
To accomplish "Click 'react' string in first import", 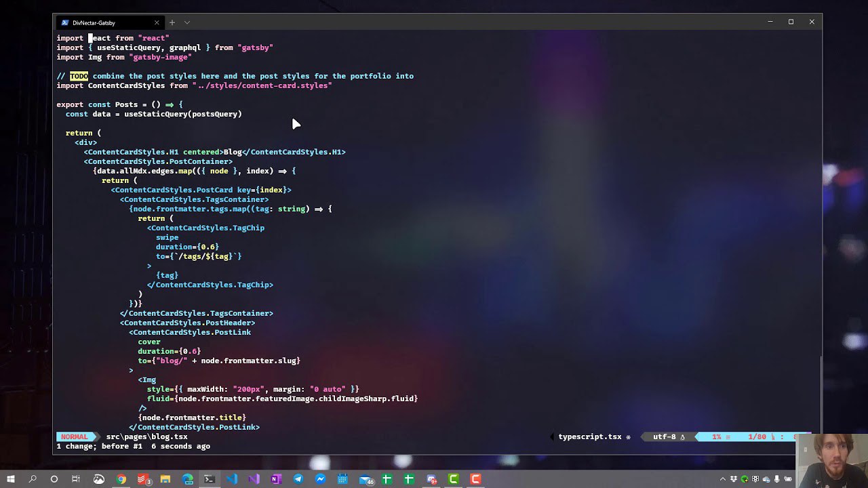I will click(x=153, y=38).
